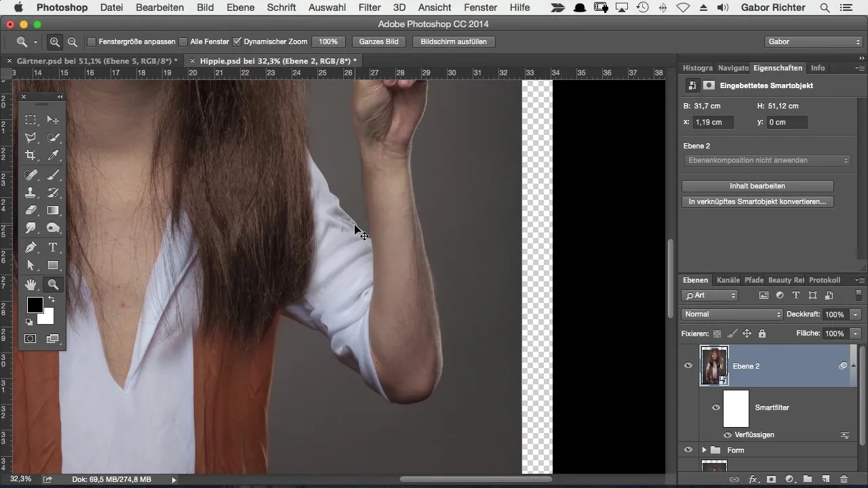Link layers with the chain icon
This screenshot has width=868, height=488.
point(734,479)
